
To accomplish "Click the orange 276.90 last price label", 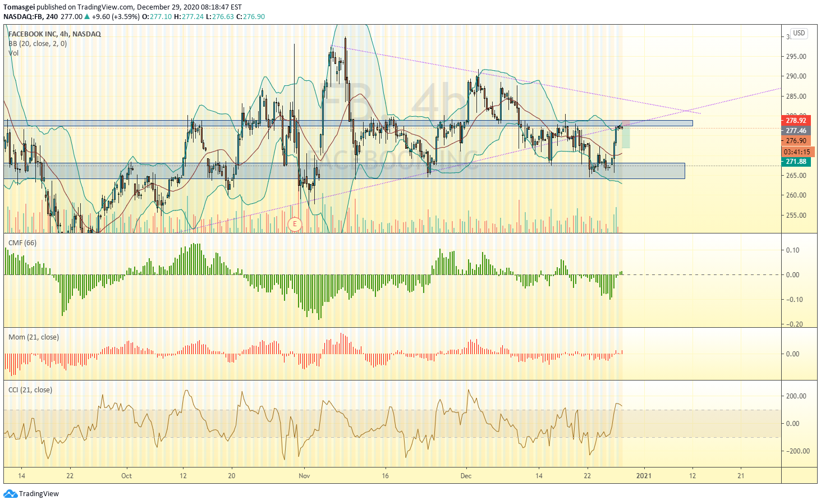I will (796, 141).
